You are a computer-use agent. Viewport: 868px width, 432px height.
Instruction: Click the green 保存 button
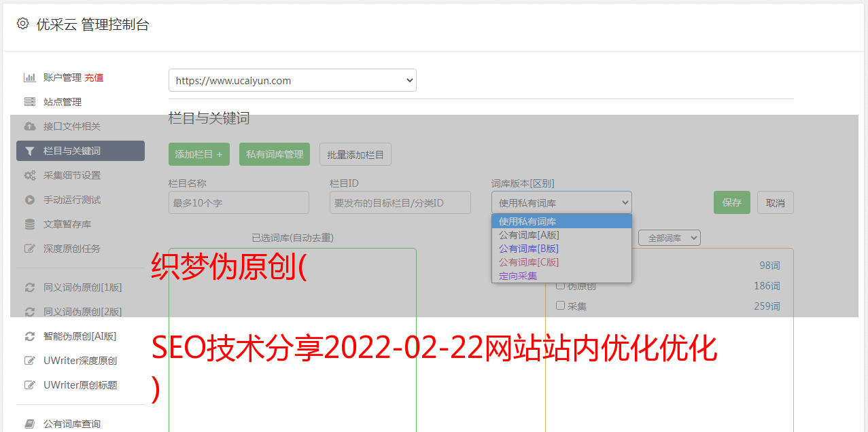[732, 202]
